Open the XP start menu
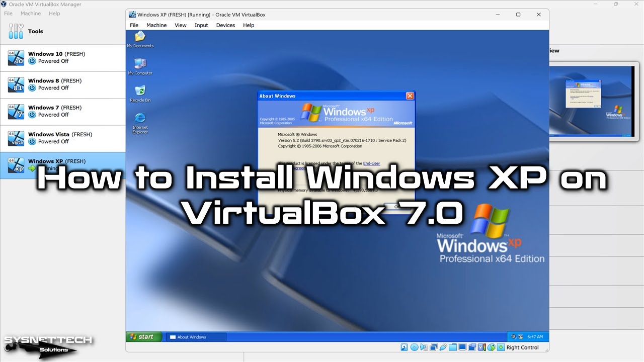Viewport: 644px width, 362px height. click(144, 337)
